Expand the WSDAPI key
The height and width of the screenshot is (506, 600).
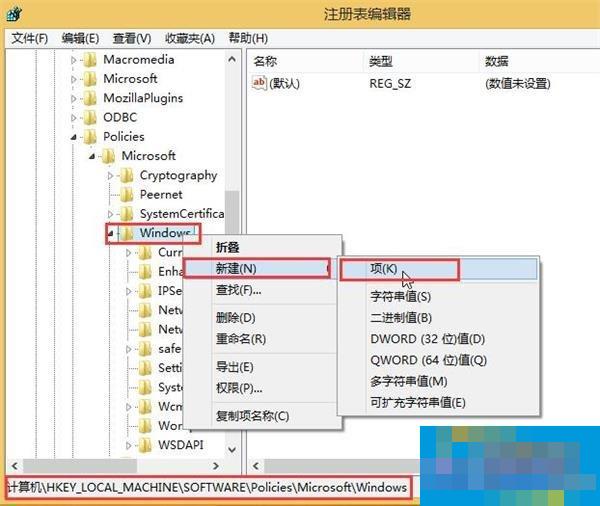click(x=129, y=446)
